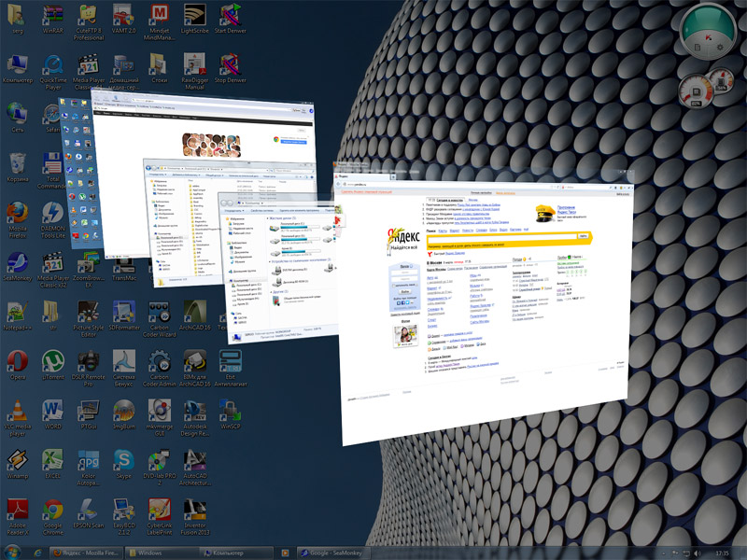Select the Stop Denwer icon
This screenshot has height=560, width=747.
tap(230, 67)
